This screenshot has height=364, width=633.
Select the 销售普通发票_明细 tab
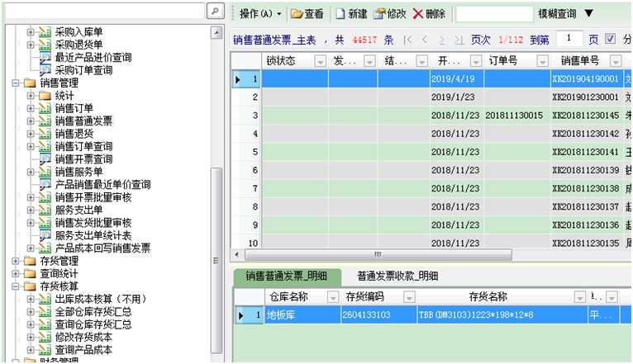point(284,277)
